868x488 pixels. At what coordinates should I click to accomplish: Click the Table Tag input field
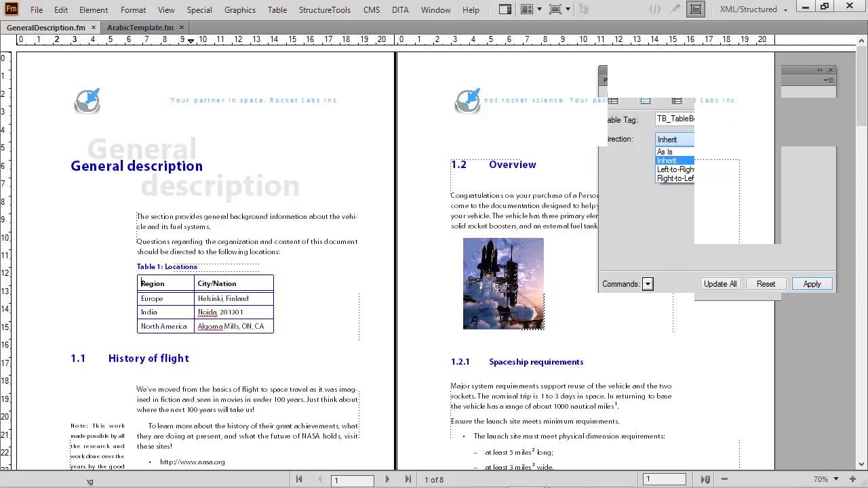tap(675, 119)
